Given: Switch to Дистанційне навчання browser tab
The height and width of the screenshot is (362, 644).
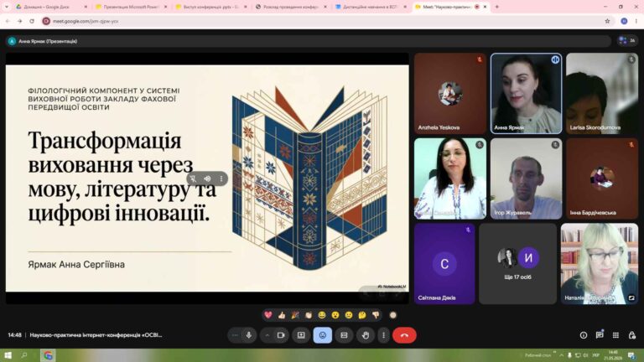Looking at the screenshot, I should coord(371,7).
